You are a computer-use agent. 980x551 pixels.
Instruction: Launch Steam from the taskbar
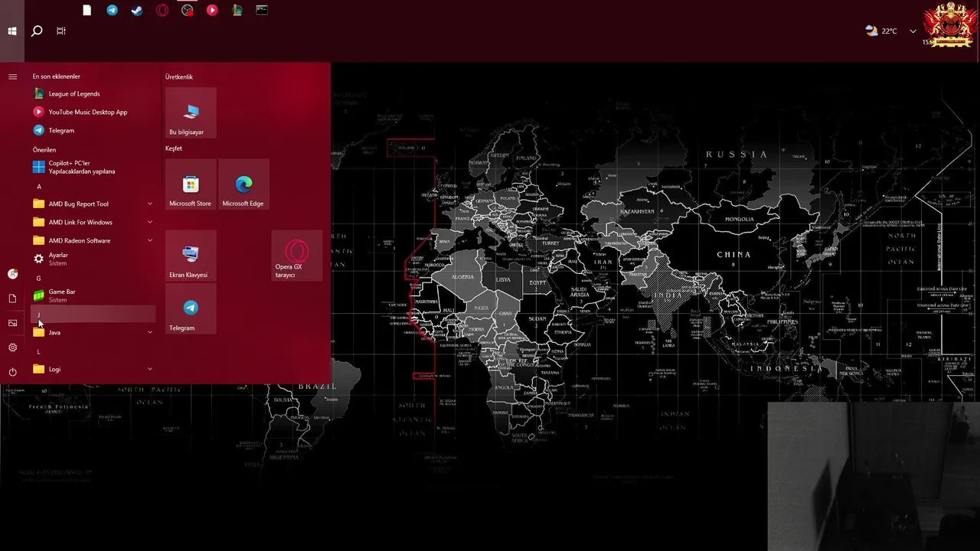coord(137,11)
